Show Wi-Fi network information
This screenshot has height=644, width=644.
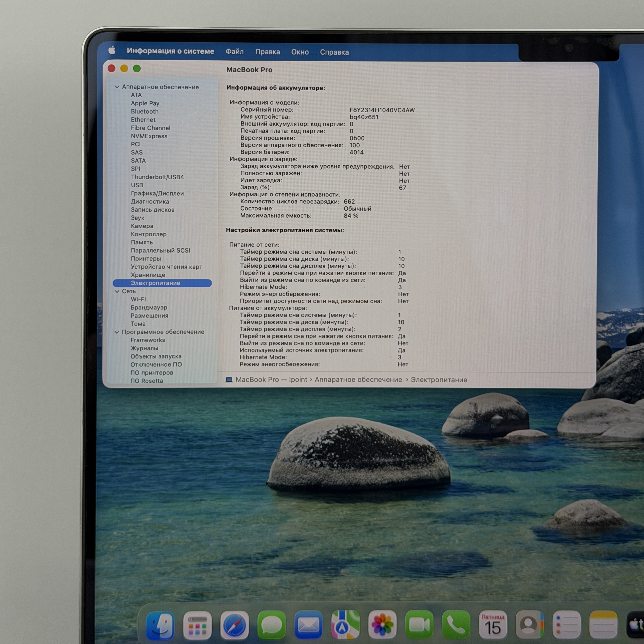[138, 299]
